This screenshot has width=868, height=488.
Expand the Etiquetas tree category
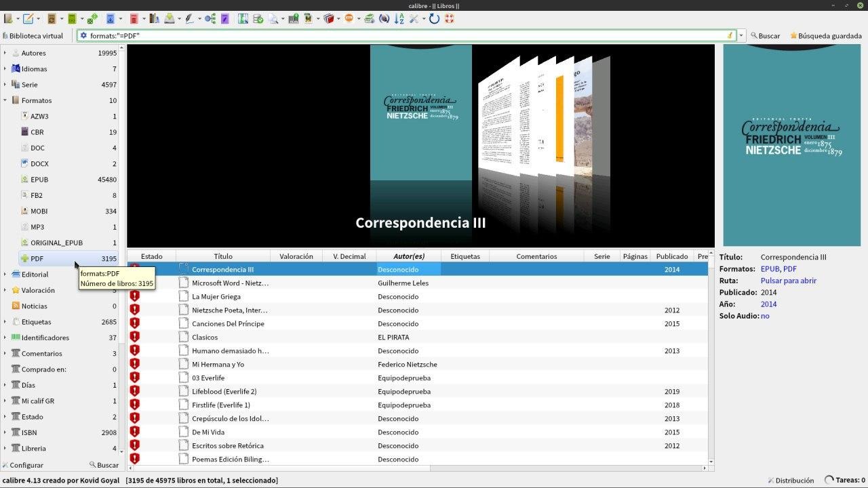(x=5, y=322)
